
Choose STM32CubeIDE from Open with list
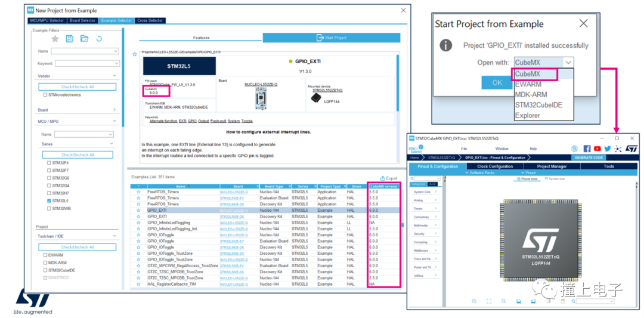[538, 105]
